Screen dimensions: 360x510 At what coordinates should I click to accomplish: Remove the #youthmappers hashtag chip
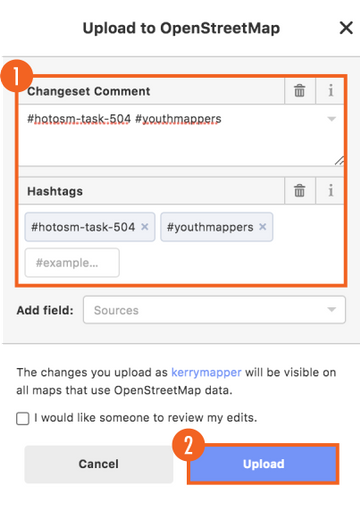[x=263, y=227]
